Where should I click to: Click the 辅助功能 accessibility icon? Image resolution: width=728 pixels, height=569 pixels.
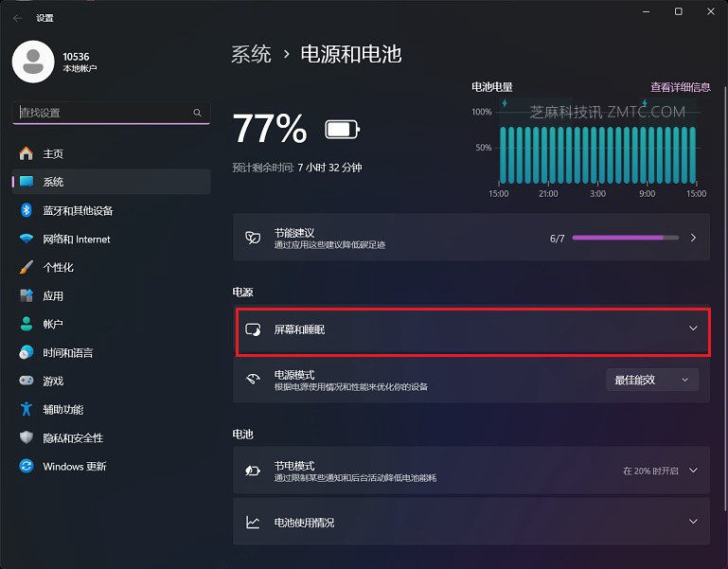27,409
